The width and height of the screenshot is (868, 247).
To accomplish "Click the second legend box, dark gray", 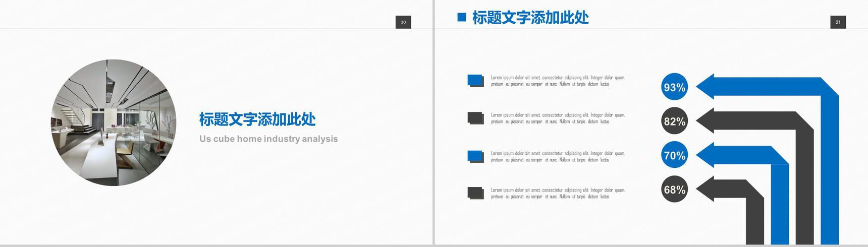I will (x=476, y=118).
